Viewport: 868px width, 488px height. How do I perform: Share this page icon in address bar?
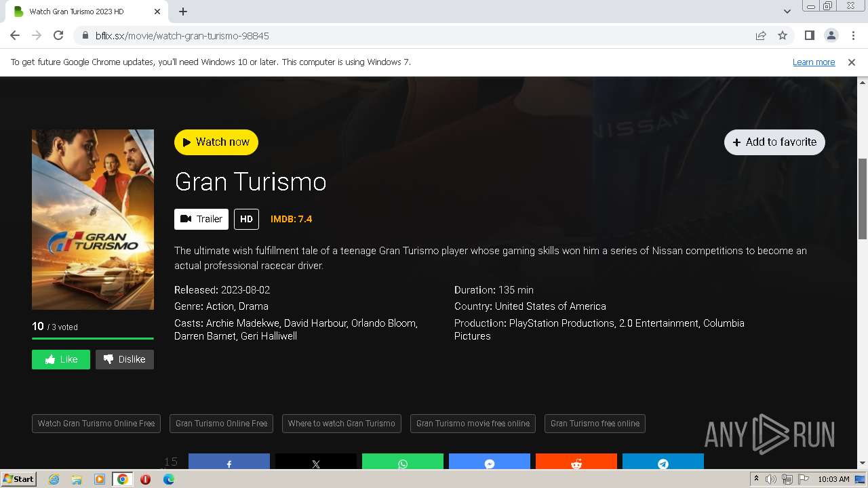761,35
